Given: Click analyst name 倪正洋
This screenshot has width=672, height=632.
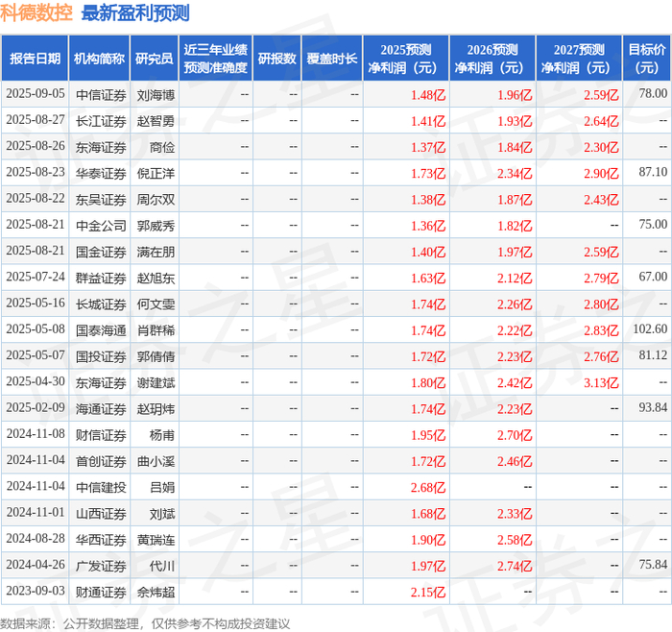Looking at the screenshot, I should [x=156, y=173].
